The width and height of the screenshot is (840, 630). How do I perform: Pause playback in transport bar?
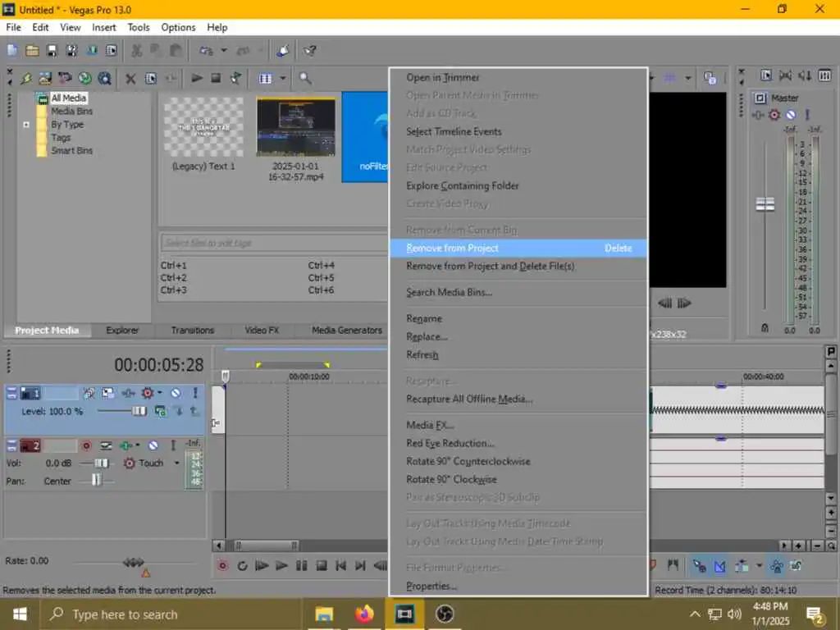[x=302, y=566]
